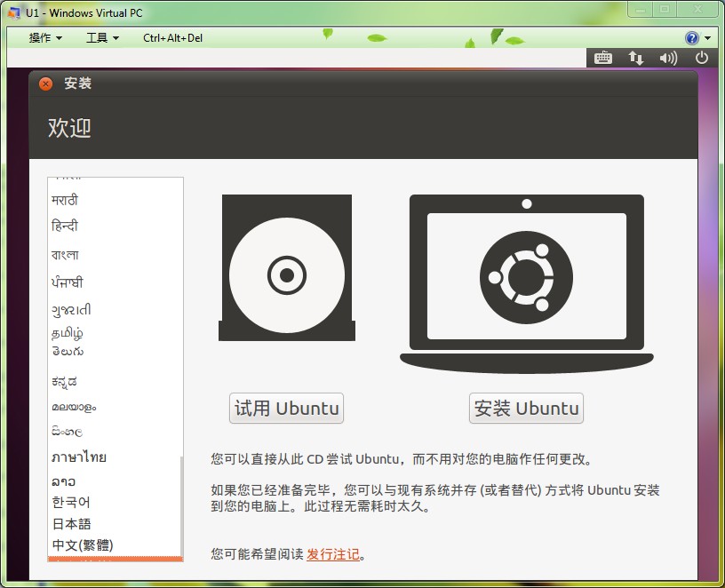Click the language list scrollbar thumb
The height and width of the screenshot is (588, 725).
(x=182, y=507)
